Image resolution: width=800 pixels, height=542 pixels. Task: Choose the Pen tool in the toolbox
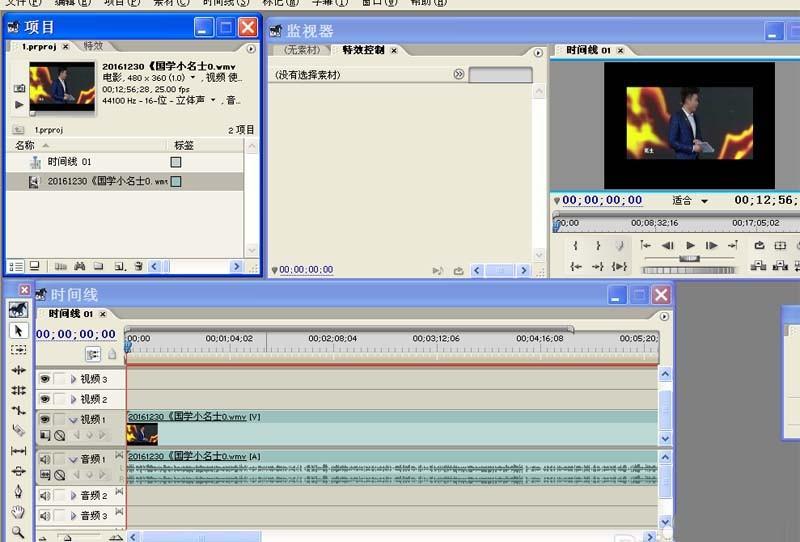(x=18, y=491)
